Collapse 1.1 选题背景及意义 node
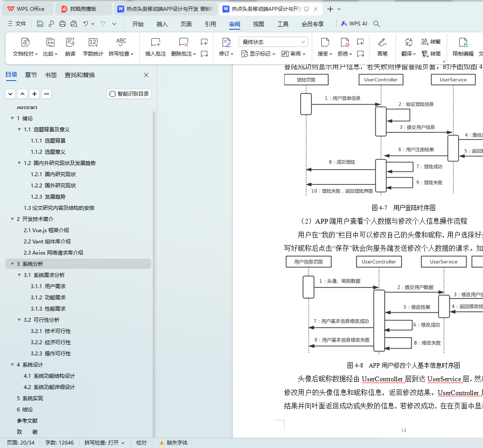The image size is (483, 448). (x=19, y=130)
